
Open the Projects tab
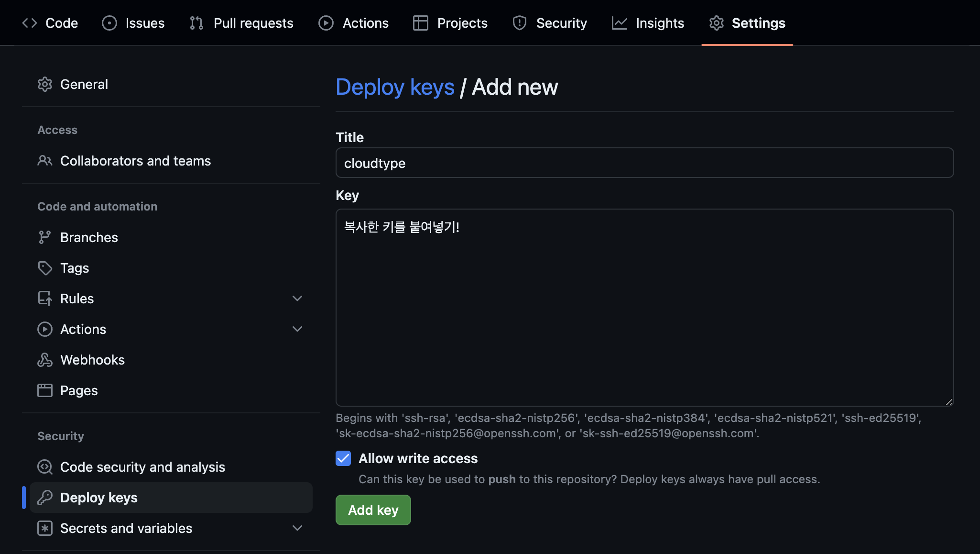(x=450, y=23)
